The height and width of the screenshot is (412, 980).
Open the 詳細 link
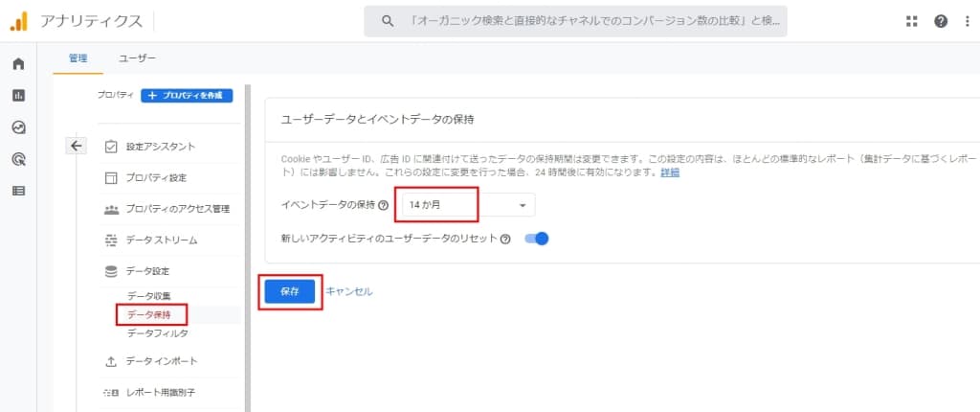(x=670, y=172)
